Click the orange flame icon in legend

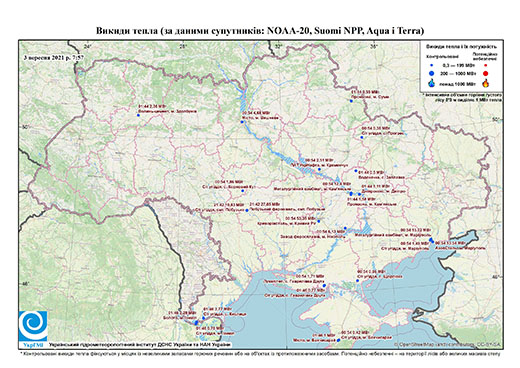coord(486,83)
